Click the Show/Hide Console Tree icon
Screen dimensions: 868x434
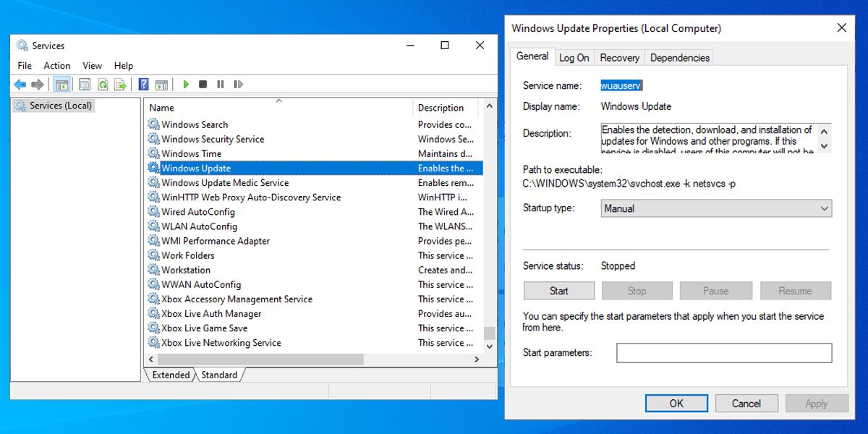point(62,84)
